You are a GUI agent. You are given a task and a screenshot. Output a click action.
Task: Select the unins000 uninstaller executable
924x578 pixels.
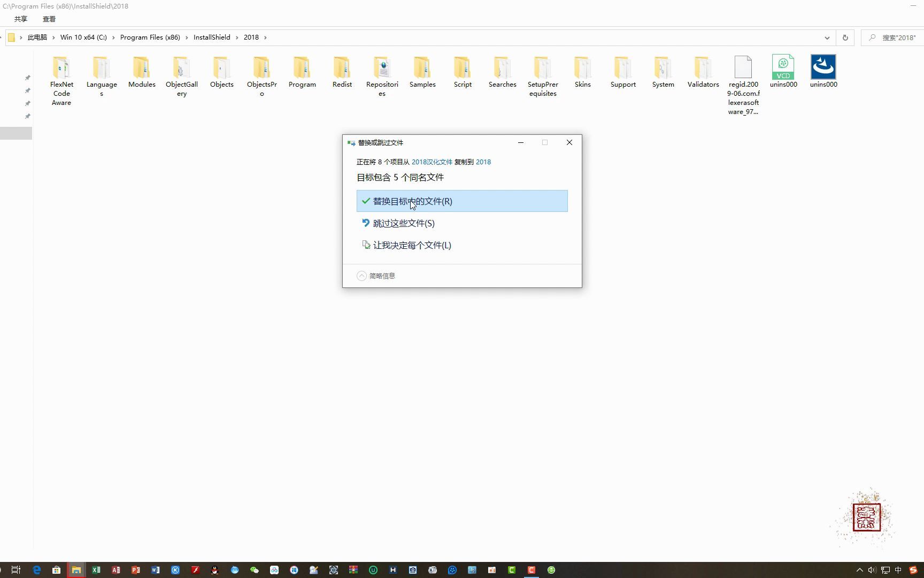[x=823, y=72]
